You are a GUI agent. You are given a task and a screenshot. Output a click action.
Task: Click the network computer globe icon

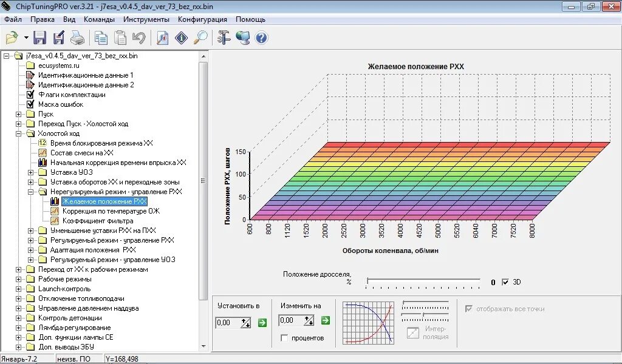[x=243, y=38]
